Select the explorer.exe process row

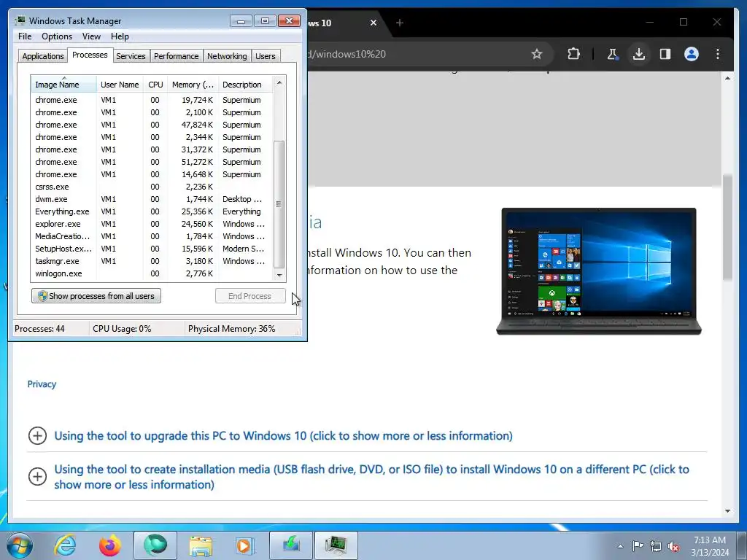pos(152,224)
